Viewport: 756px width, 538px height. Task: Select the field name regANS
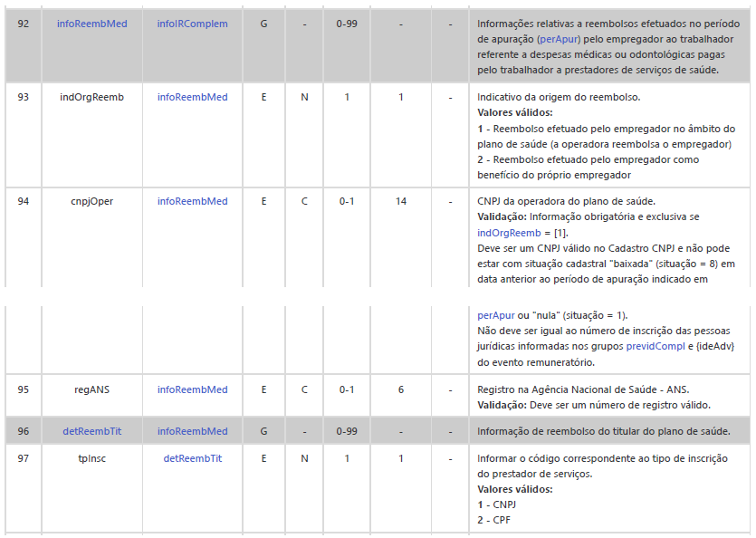click(91, 389)
